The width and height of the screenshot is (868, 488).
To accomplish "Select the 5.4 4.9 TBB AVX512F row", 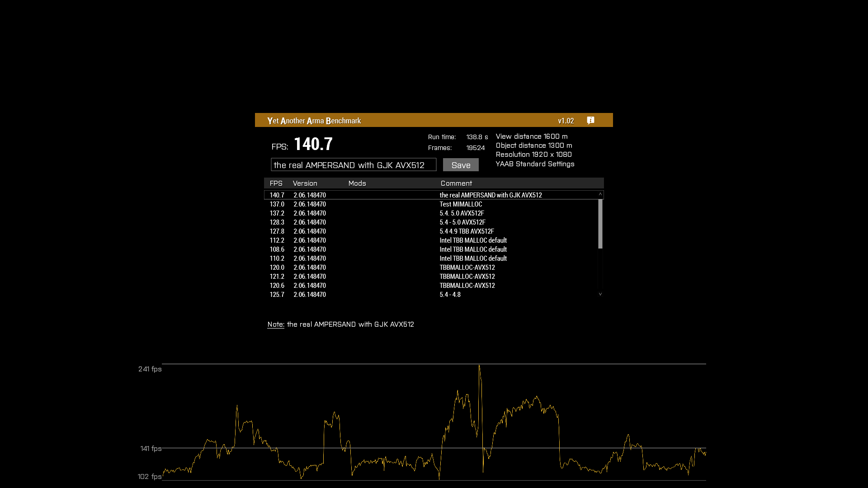I will 431,231.
